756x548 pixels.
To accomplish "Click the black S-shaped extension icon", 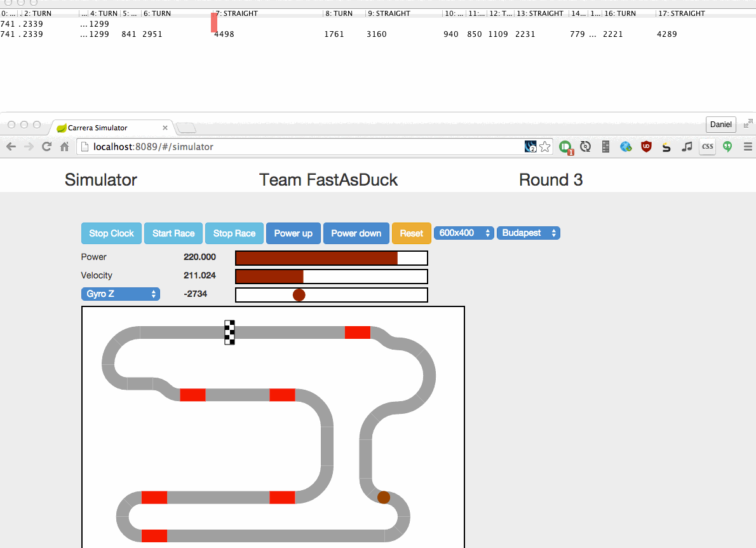I will coord(666,147).
